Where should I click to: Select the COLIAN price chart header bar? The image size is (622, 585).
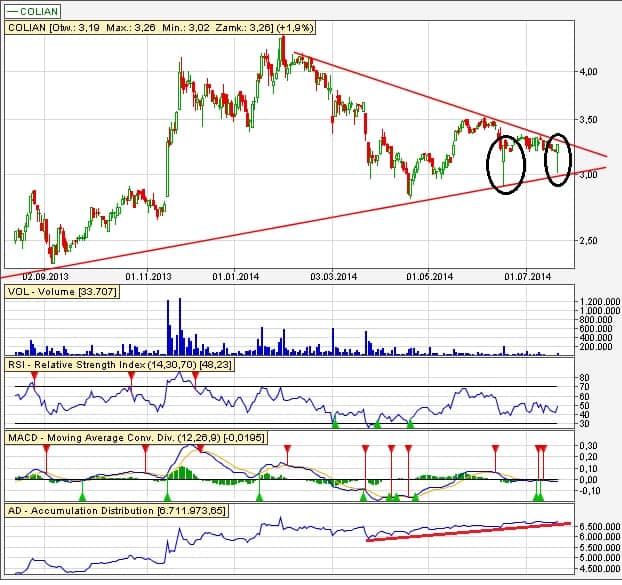pyautogui.click(x=148, y=30)
